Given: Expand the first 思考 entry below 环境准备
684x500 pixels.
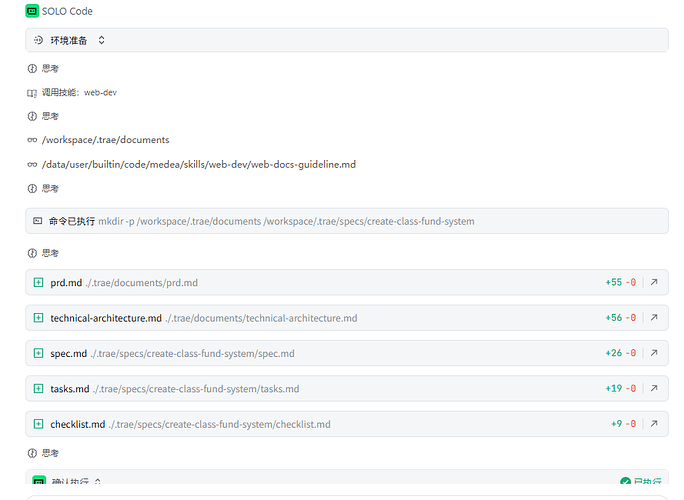Looking at the screenshot, I should click(x=43, y=68).
